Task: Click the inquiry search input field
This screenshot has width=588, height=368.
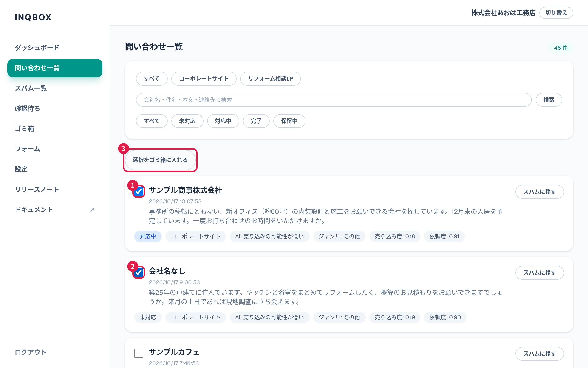Action: coord(334,100)
